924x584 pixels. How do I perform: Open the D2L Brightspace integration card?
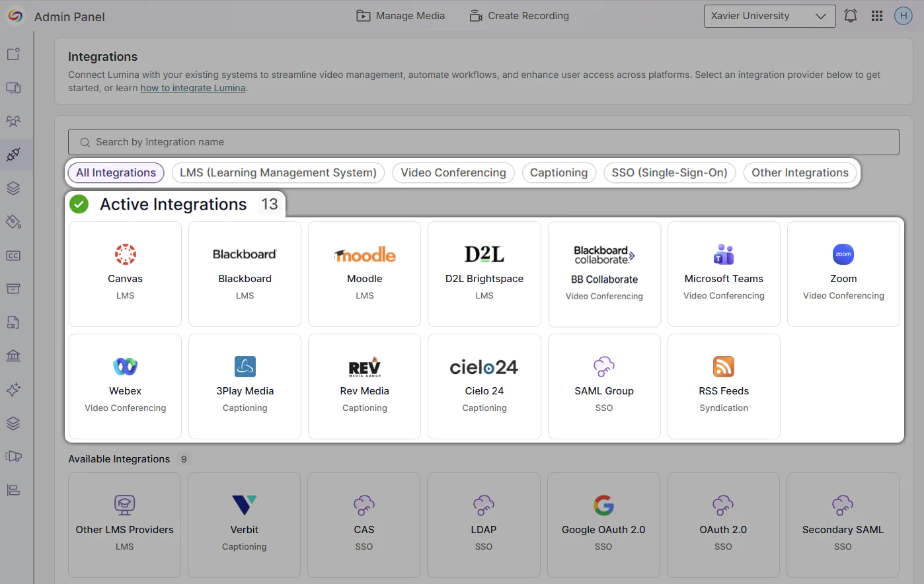click(484, 274)
